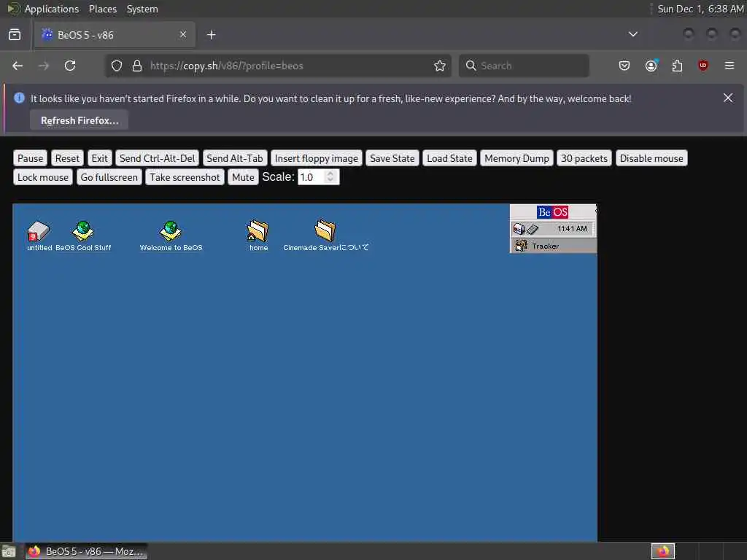Pause the v86 emulator
This screenshot has width=747, height=560.
pos(30,158)
